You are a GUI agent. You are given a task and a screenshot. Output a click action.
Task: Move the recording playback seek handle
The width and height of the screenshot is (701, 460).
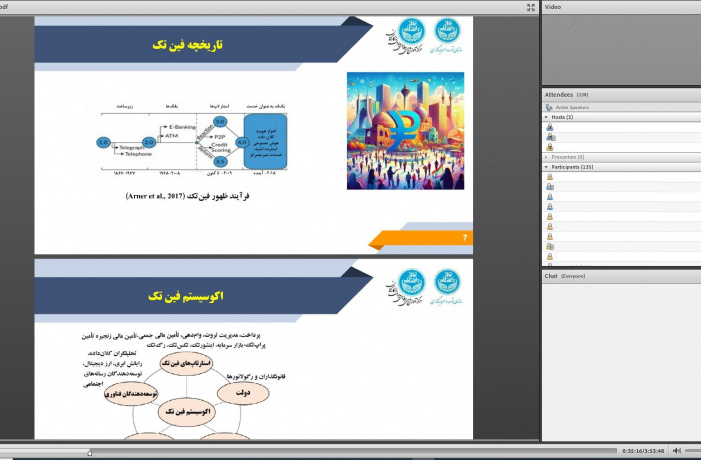pyautogui.click(x=90, y=453)
